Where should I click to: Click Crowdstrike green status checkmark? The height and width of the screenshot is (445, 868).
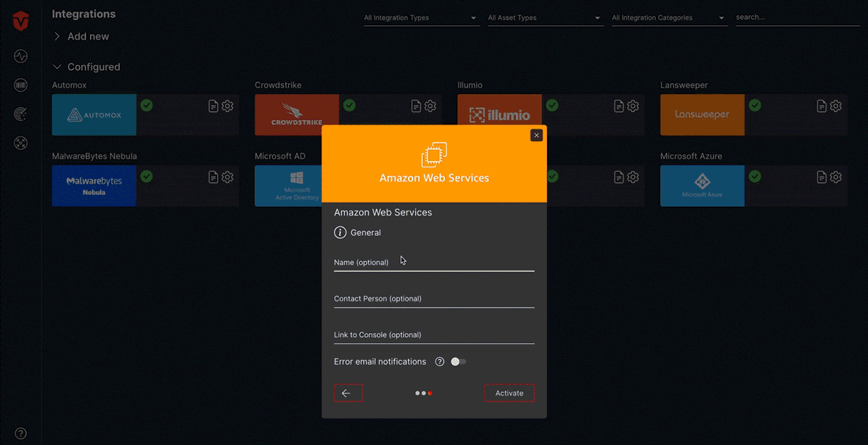pos(350,105)
